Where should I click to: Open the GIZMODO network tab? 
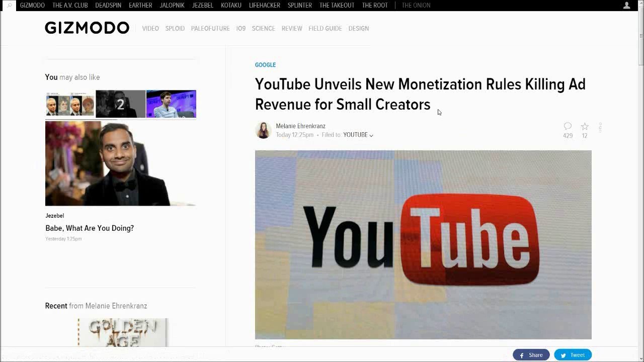coord(32,5)
